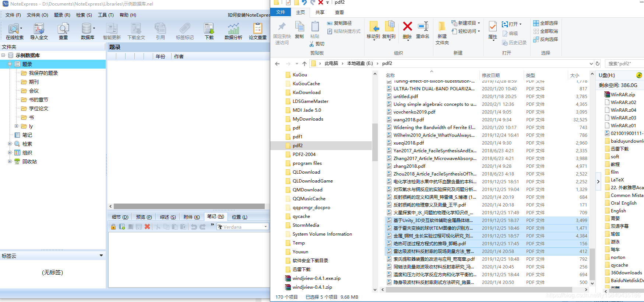
Task: Click the add new note icon
Action: [122, 227]
